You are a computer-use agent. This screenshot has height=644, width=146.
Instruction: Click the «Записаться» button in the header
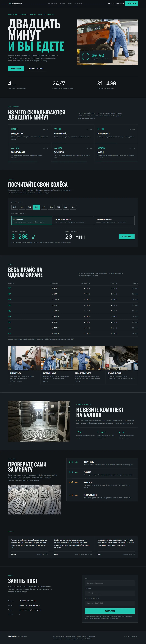[x=132, y=4]
